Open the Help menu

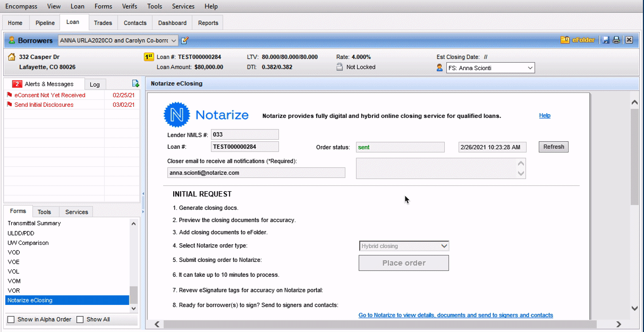click(x=211, y=6)
